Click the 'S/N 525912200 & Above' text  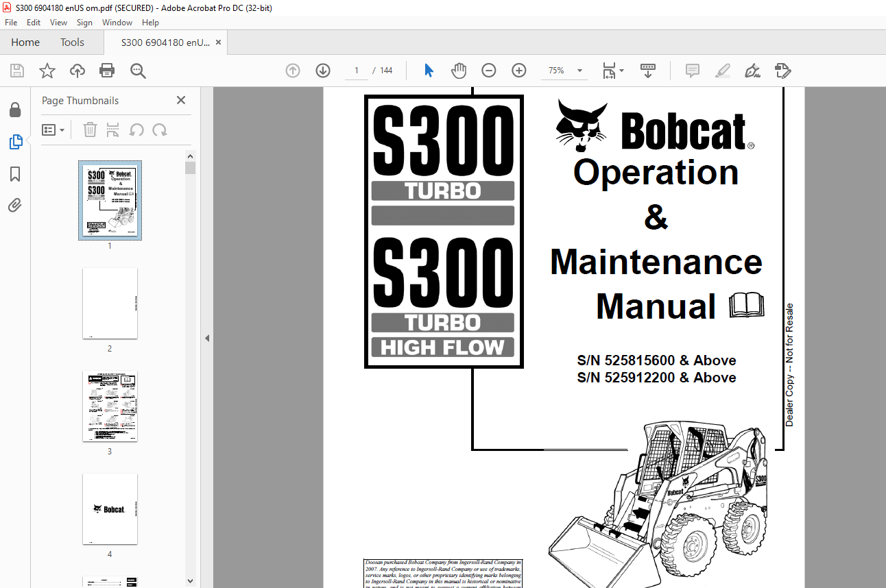(656, 378)
